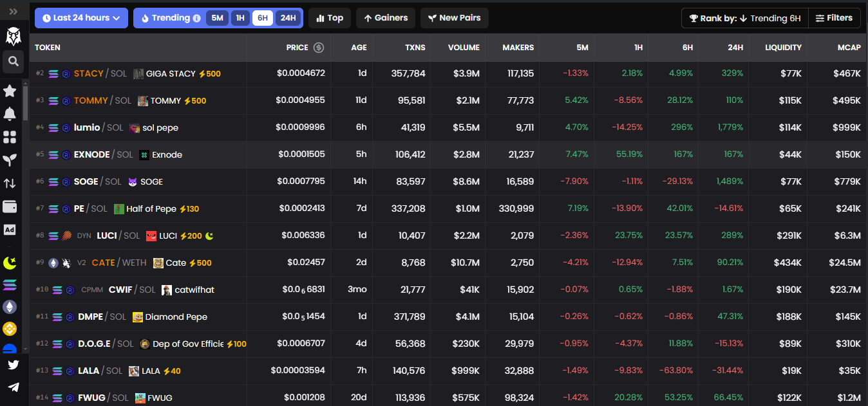Open the Multicharts grid icon
Screen dimensions: 868x406
coord(10,137)
